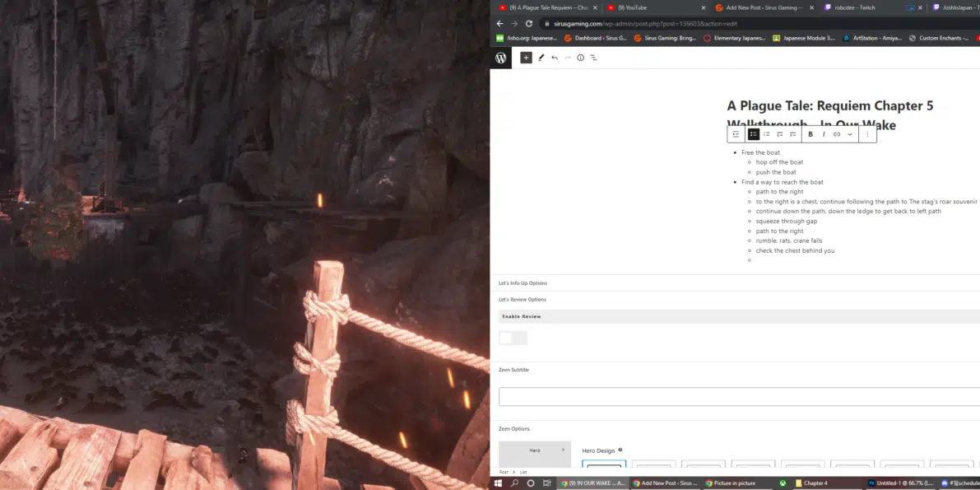The height and width of the screenshot is (490, 980).
Task: Open the Sirus Gaming: Bring... bookmark
Action: tap(665, 38)
